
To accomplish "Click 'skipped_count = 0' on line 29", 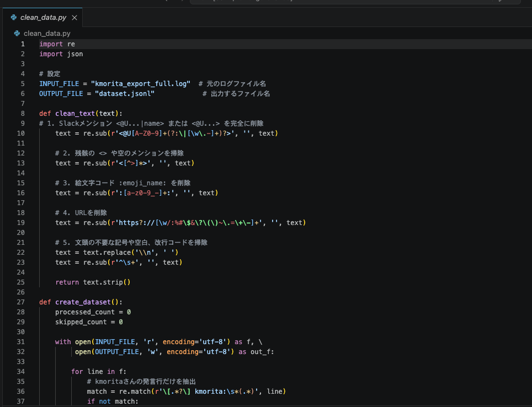I will [89, 322].
